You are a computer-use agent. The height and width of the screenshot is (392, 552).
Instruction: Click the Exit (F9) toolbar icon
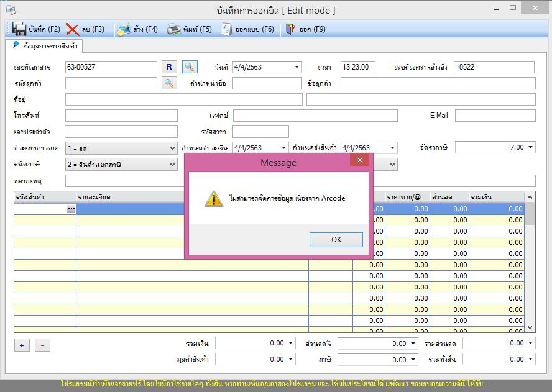290,29
